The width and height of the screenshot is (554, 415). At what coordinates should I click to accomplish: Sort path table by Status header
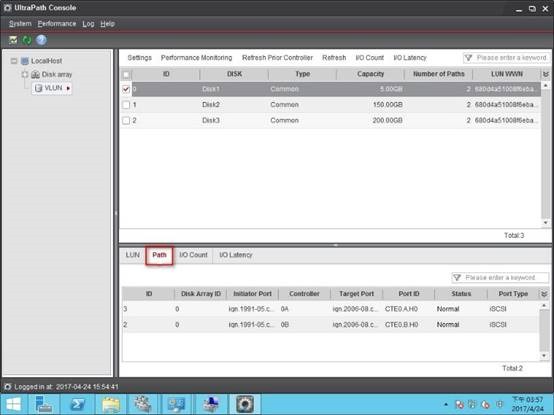(x=461, y=294)
